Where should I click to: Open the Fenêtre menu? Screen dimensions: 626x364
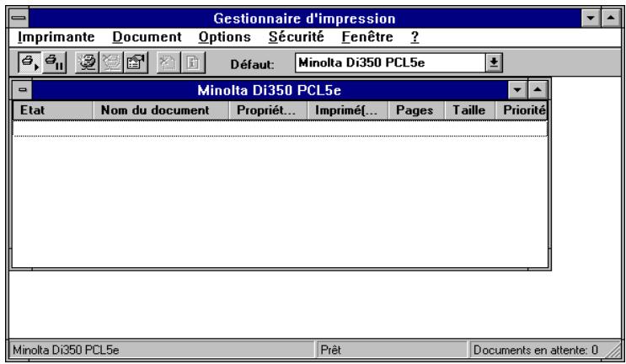tap(367, 37)
